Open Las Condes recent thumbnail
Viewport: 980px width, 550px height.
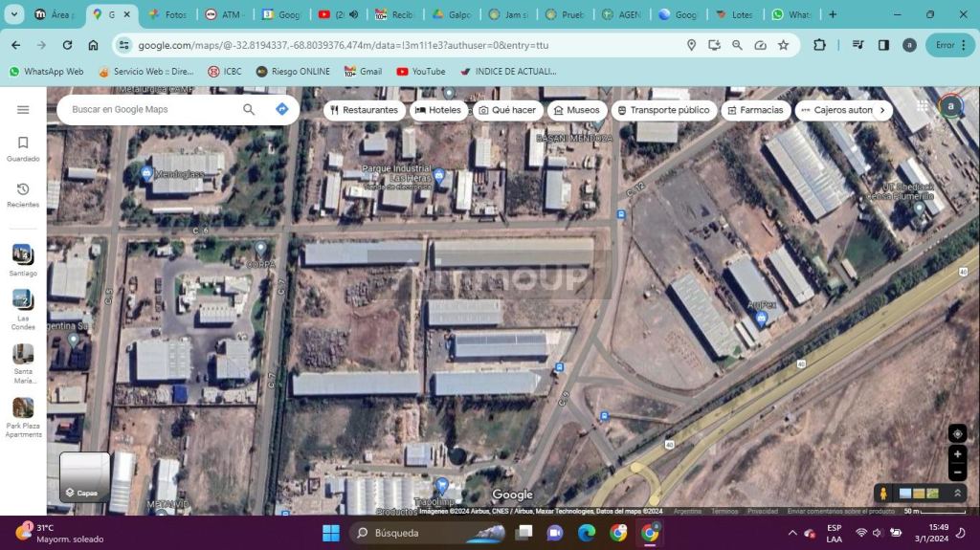click(x=23, y=309)
